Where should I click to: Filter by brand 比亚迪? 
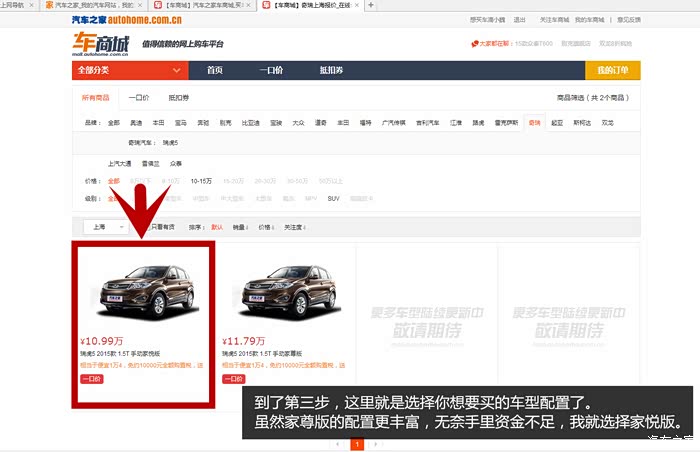[x=250, y=123]
